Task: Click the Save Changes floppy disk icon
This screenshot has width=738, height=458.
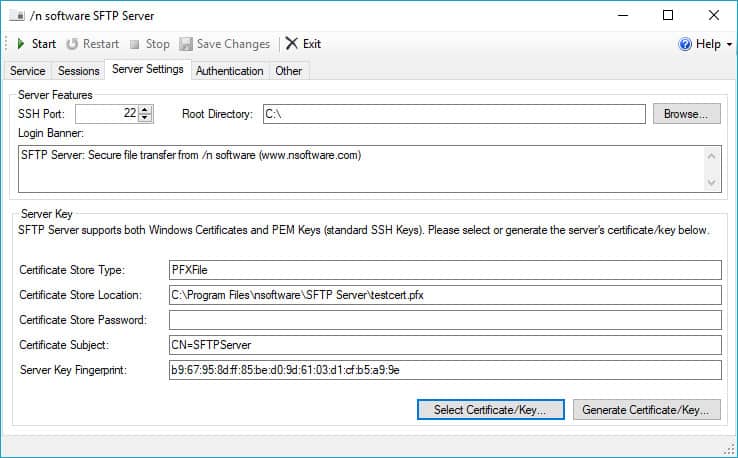Action: pos(186,44)
